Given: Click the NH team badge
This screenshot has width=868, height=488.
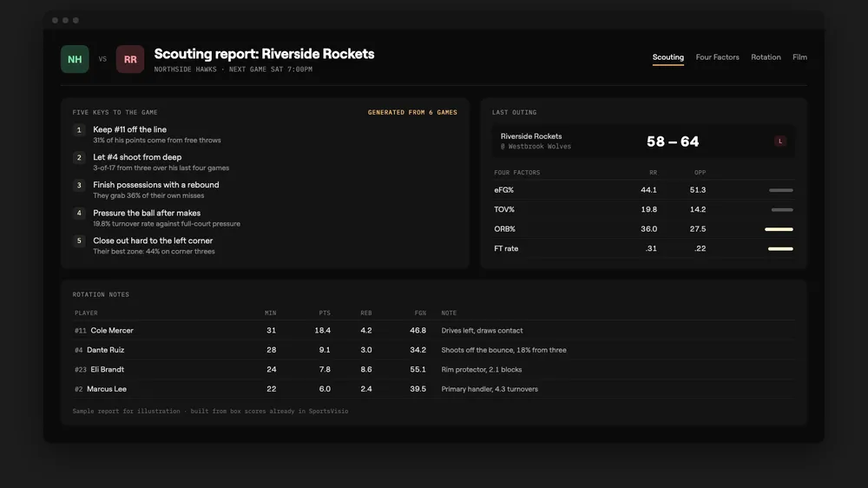Looking at the screenshot, I should point(75,59).
